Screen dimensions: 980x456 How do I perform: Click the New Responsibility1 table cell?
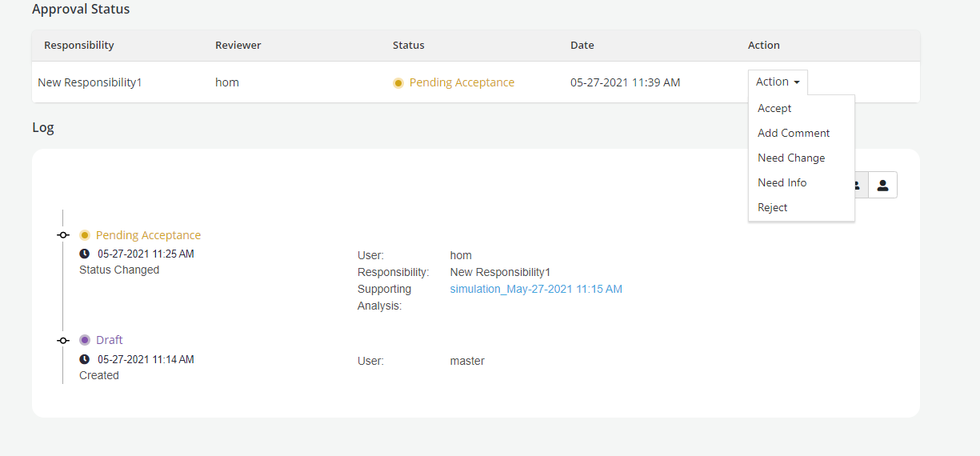[90, 82]
